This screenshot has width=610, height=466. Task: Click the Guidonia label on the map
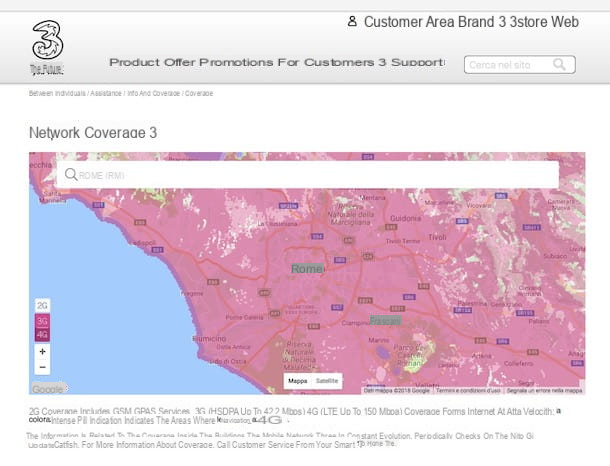(405, 218)
